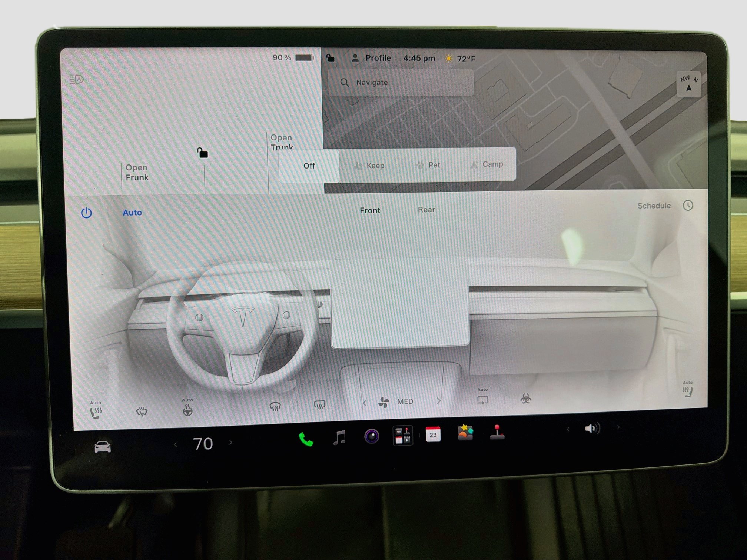Select Off climate keep mode
Viewport: 747px width, 560px height.
(x=309, y=166)
